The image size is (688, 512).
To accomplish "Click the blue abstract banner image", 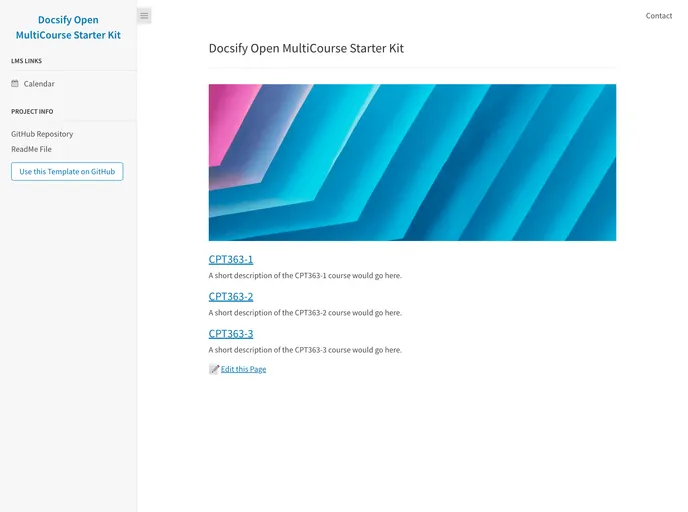I will 412,162.
